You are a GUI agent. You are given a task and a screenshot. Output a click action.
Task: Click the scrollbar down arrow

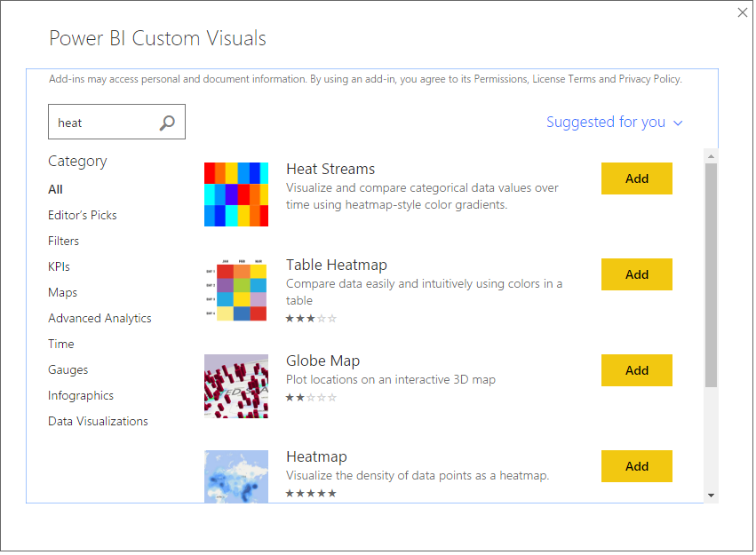(711, 496)
